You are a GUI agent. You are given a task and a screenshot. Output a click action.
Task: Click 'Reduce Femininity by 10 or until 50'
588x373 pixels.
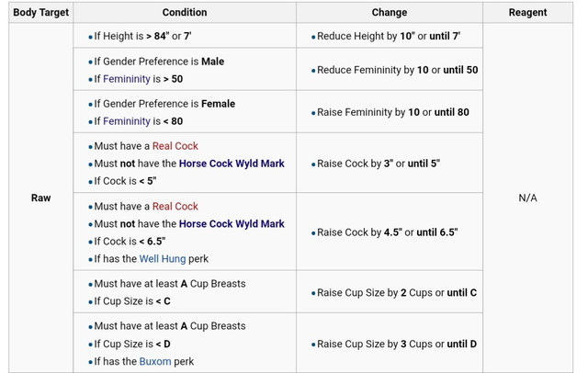pyautogui.click(x=398, y=70)
